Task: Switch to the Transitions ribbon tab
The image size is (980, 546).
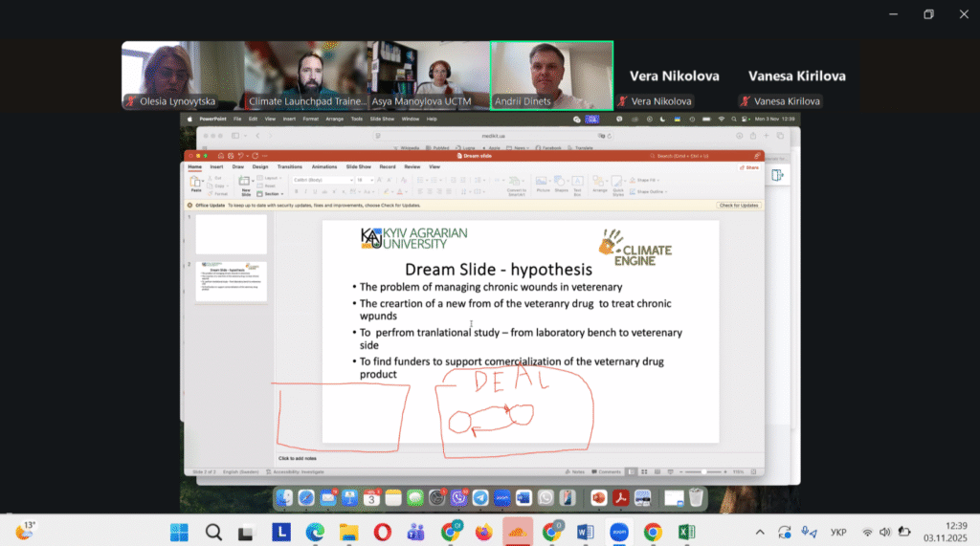Action: coord(289,166)
